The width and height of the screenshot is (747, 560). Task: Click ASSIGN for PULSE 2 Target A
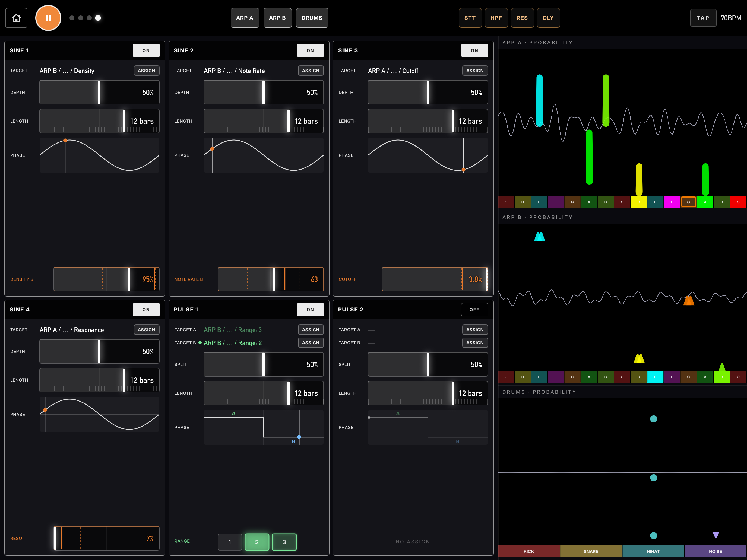(475, 330)
